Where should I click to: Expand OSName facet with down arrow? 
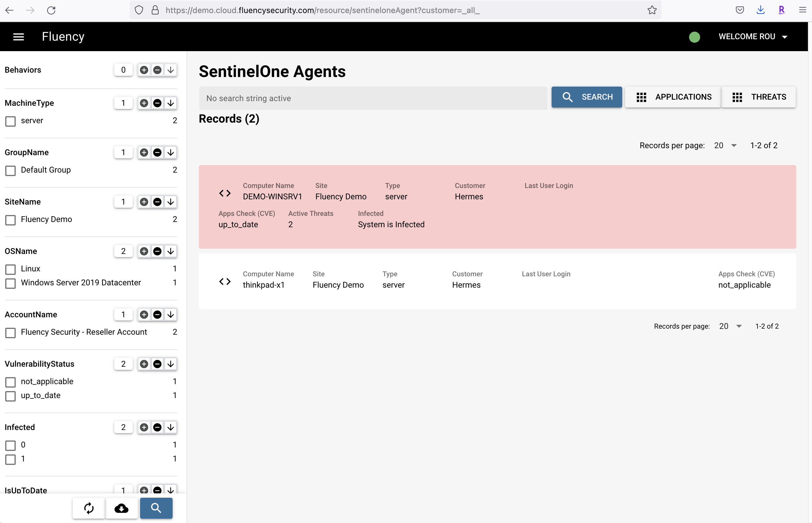(x=171, y=251)
